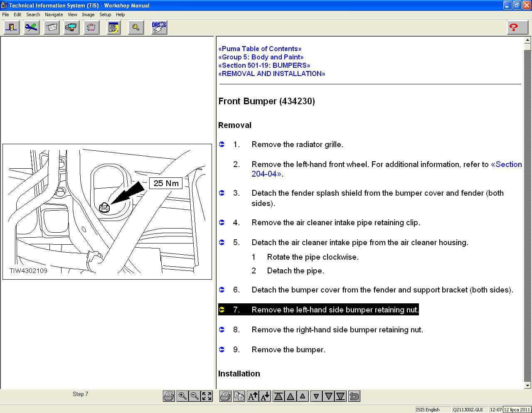This screenshot has height=413, width=532.
Task: Open the REMOVAL AND INSTALLATION link
Action: tap(272, 74)
